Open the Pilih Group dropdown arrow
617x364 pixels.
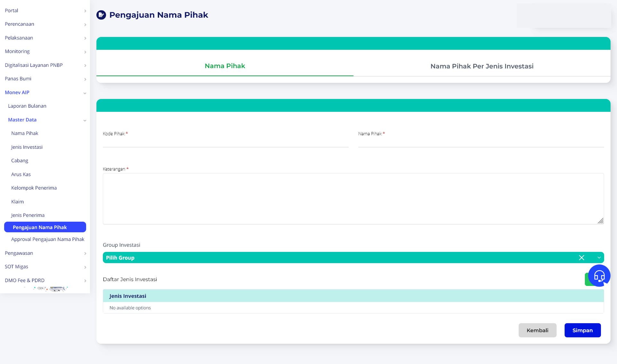pyautogui.click(x=599, y=258)
